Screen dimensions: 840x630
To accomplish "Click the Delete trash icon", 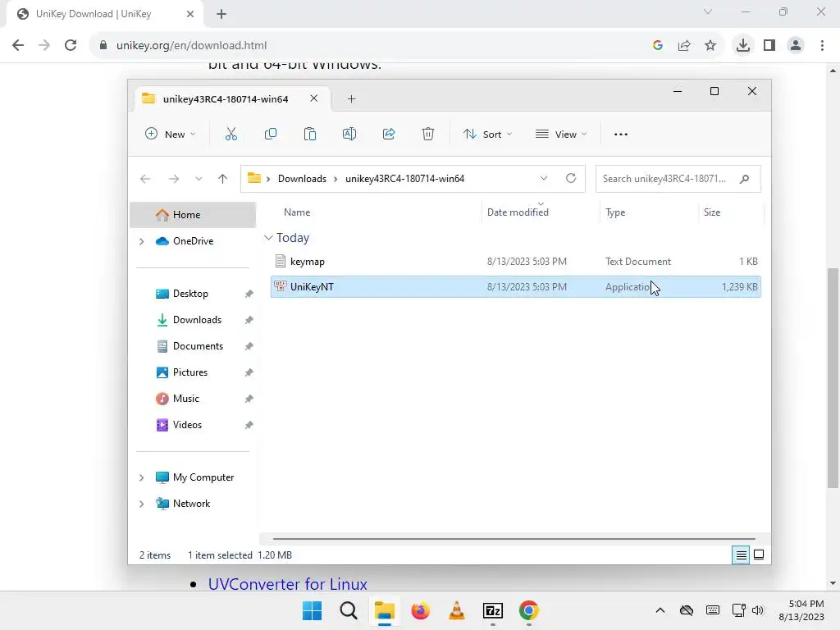I will [428, 134].
